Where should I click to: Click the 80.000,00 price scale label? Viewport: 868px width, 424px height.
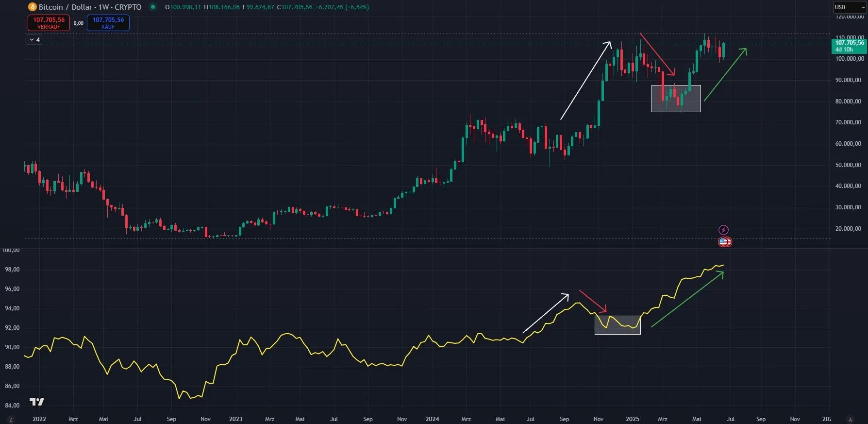pos(849,102)
